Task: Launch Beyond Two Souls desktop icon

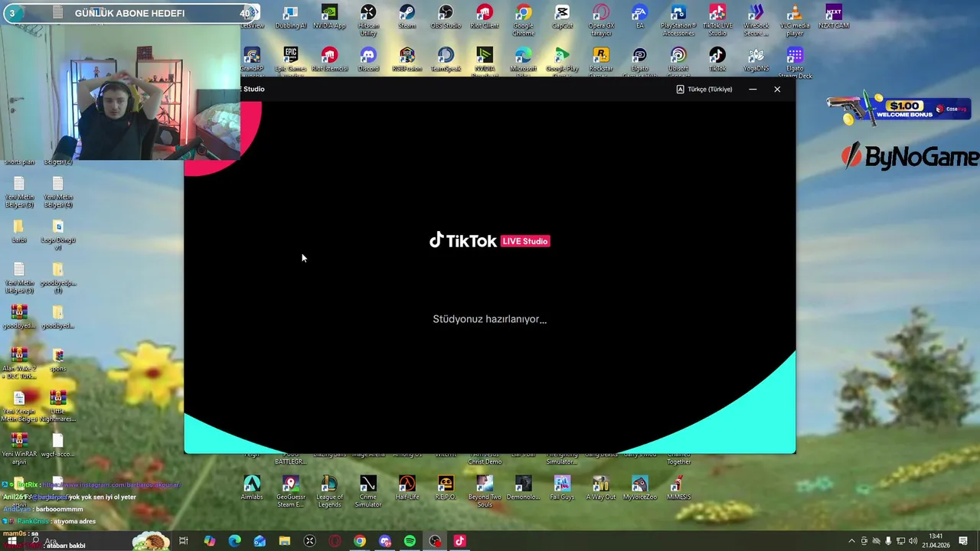Action: coord(485,491)
